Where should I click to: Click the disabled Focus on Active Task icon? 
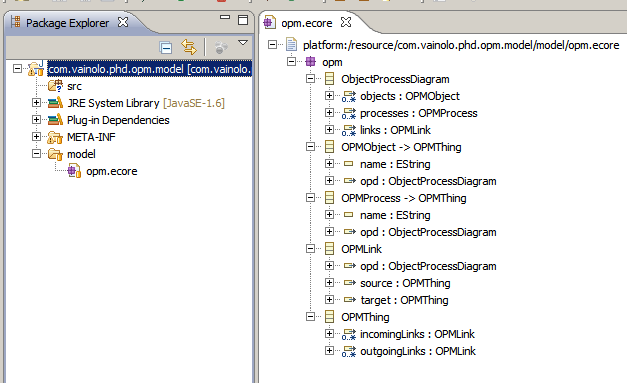(x=221, y=47)
